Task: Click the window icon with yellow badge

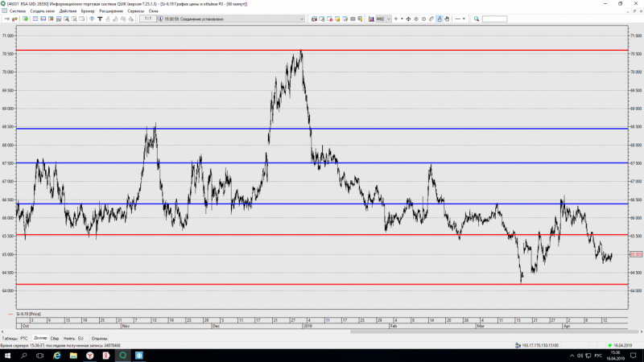Action: point(337,19)
